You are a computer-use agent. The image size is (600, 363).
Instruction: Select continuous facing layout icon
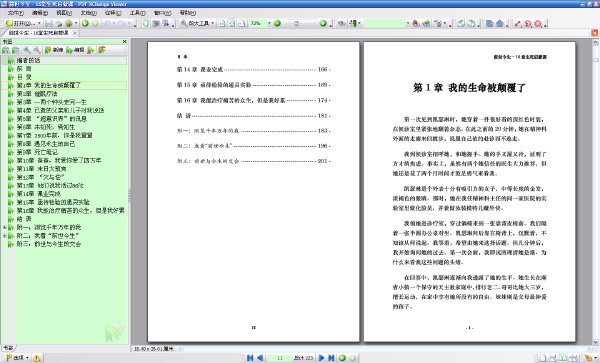(x=573, y=358)
